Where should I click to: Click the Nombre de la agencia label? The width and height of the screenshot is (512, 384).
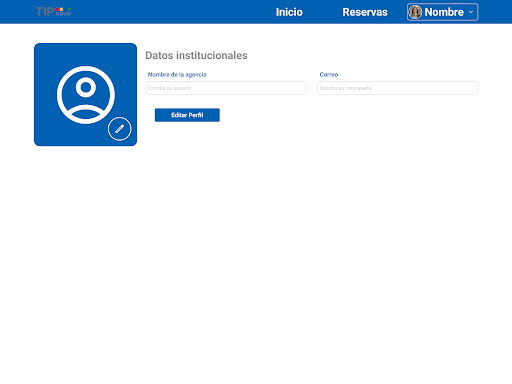click(177, 74)
